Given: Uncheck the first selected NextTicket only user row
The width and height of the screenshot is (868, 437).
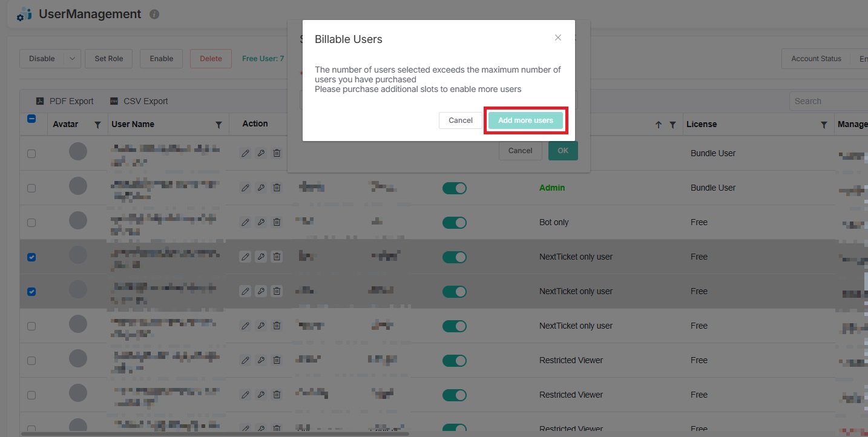Looking at the screenshot, I should [x=31, y=257].
